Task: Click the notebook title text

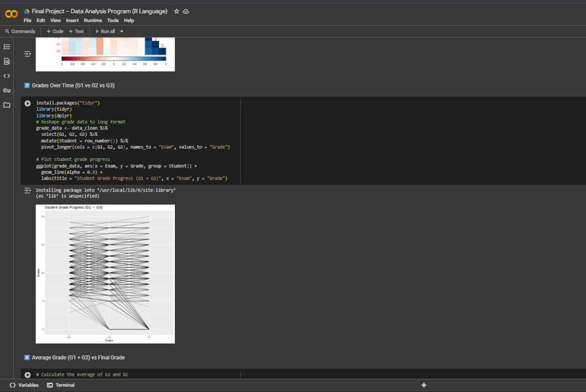Action: tap(100, 11)
